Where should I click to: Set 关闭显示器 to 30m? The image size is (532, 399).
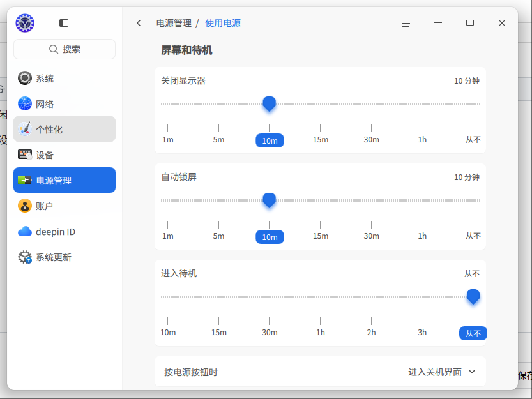tap(371, 139)
